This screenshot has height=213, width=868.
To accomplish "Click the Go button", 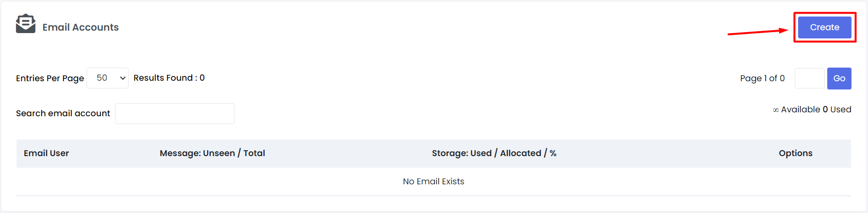I will pyautogui.click(x=839, y=78).
